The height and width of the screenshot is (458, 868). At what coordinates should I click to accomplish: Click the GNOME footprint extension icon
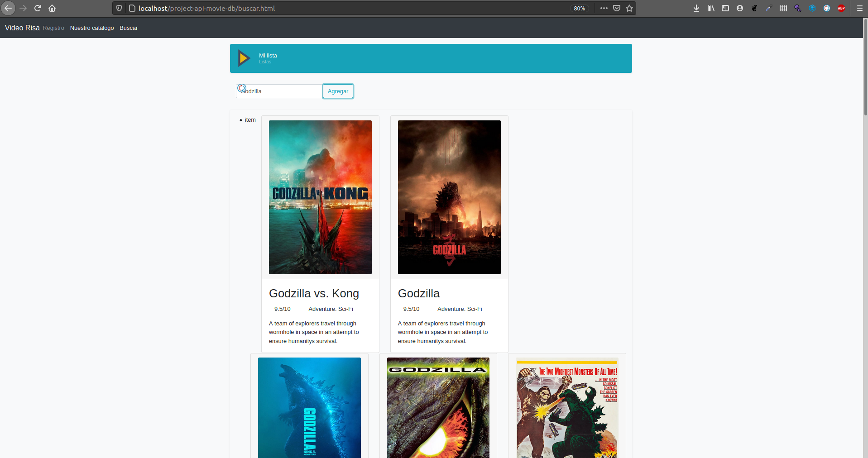[x=754, y=8]
